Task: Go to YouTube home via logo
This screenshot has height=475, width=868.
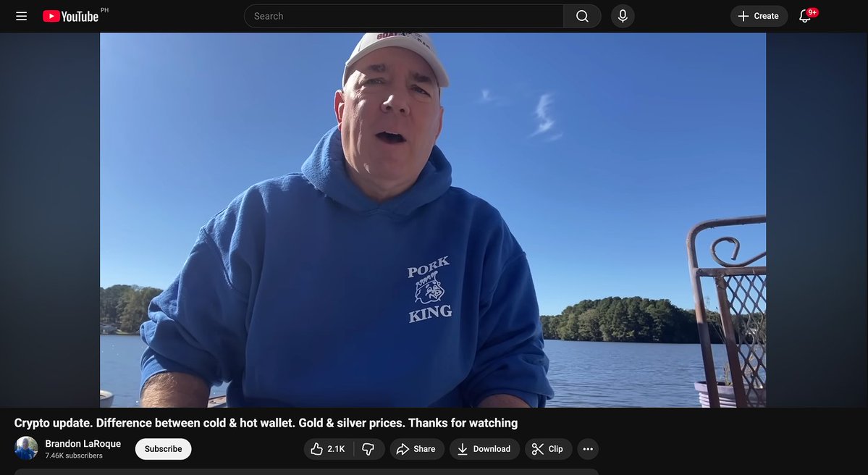Action: [x=71, y=16]
